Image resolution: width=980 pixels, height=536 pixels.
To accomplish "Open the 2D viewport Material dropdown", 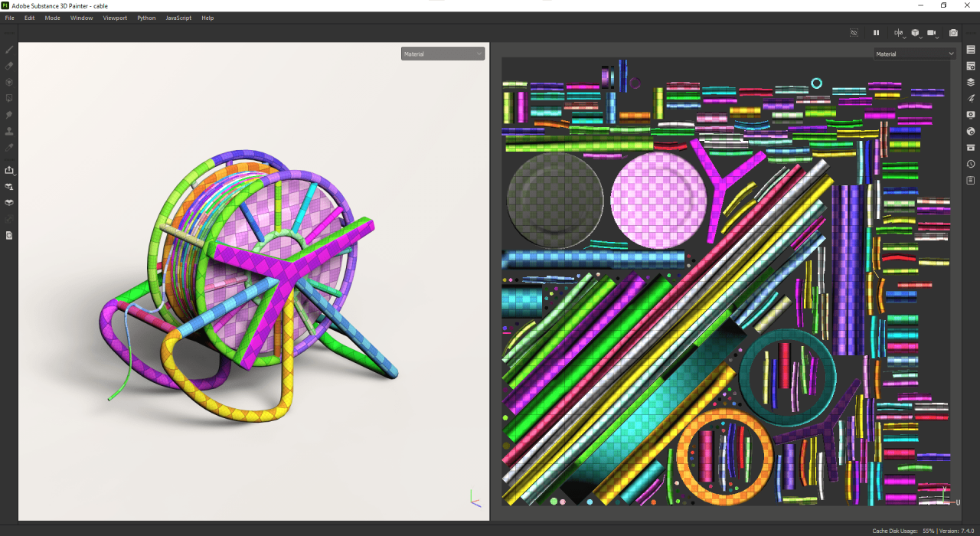I will 915,54.
